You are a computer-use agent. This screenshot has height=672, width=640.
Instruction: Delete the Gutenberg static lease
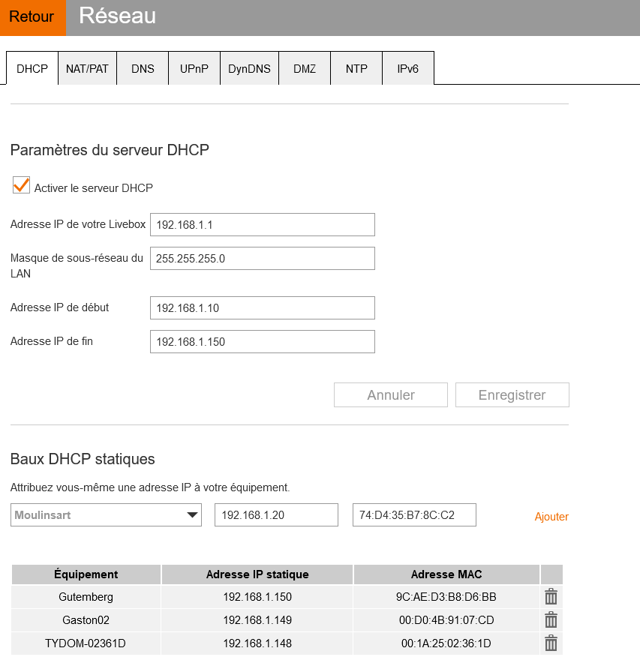[551, 597]
